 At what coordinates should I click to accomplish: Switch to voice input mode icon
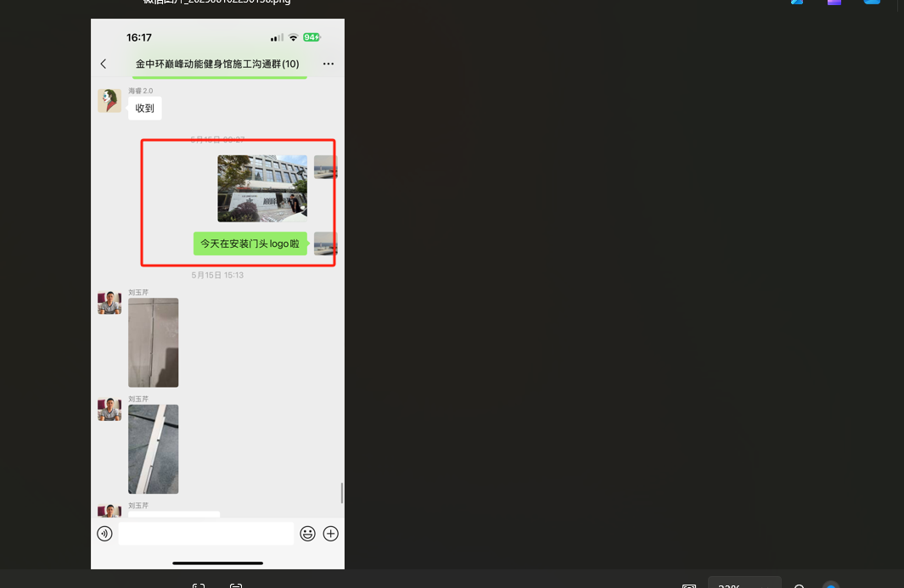tap(104, 534)
